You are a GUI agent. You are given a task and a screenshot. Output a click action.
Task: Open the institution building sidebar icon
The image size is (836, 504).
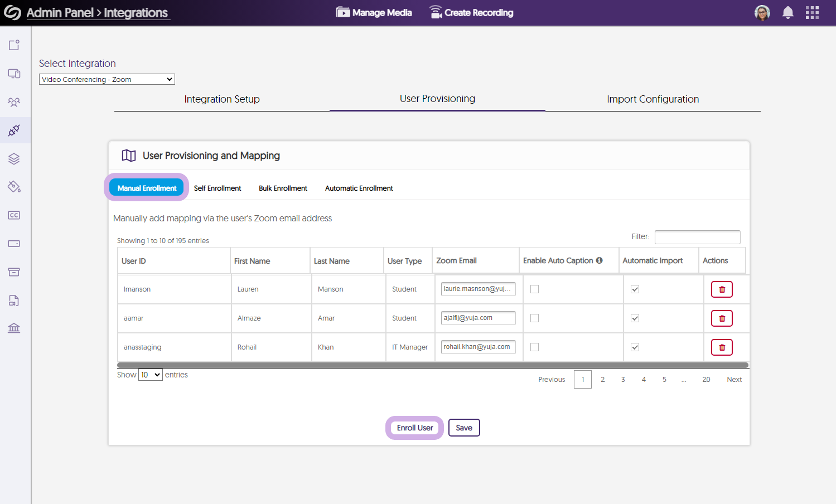tap(14, 328)
